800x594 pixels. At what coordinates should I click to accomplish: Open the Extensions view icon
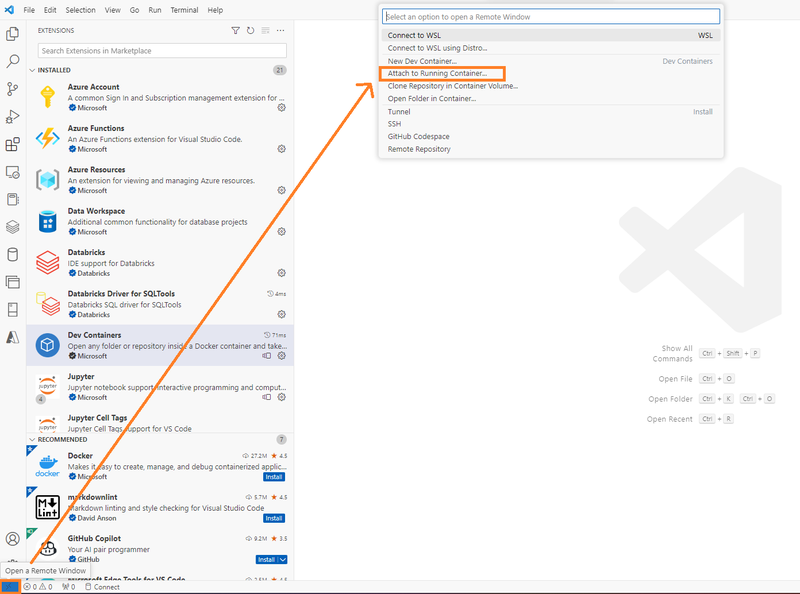13,144
